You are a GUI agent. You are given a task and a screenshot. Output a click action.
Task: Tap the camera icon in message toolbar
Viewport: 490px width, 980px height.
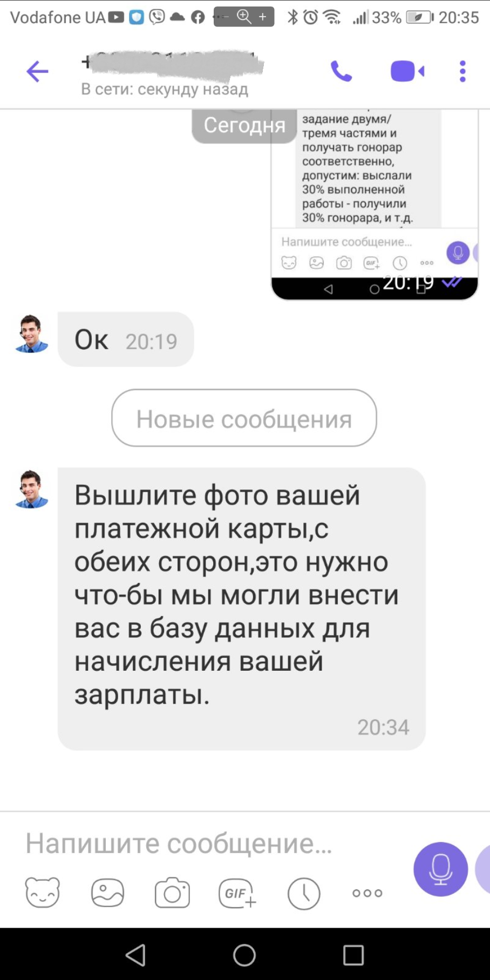pos(172,893)
